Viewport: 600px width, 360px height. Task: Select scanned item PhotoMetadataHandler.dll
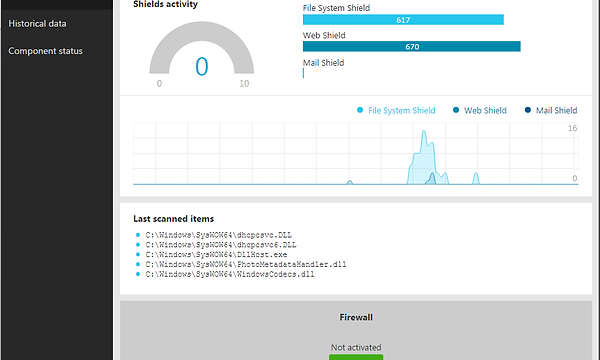(246, 264)
